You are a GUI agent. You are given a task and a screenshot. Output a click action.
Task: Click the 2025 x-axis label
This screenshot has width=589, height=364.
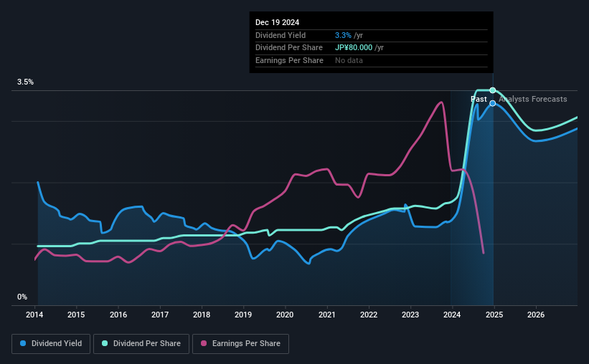[x=494, y=315]
